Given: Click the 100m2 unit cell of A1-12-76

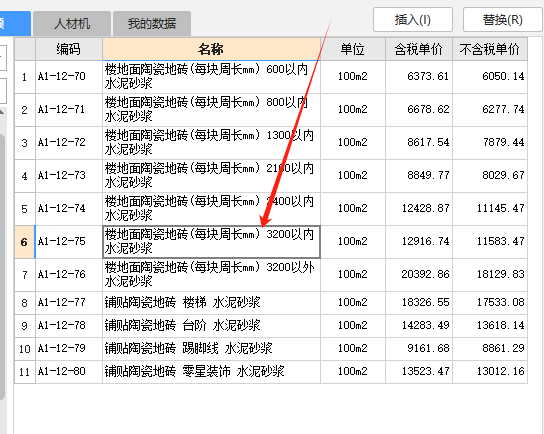Looking at the screenshot, I should (353, 275).
